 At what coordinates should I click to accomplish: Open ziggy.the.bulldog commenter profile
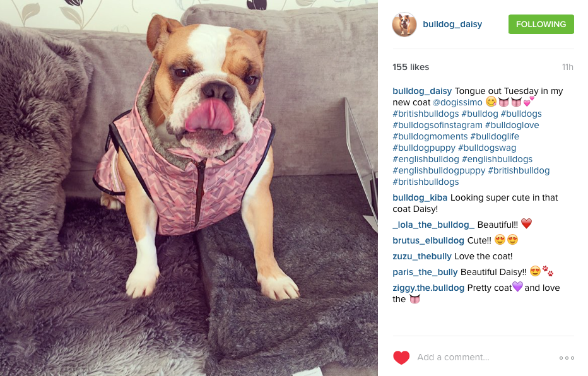(428, 288)
